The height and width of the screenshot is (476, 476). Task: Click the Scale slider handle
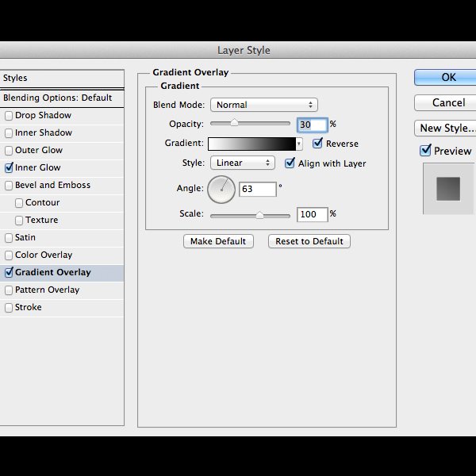pos(259,215)
